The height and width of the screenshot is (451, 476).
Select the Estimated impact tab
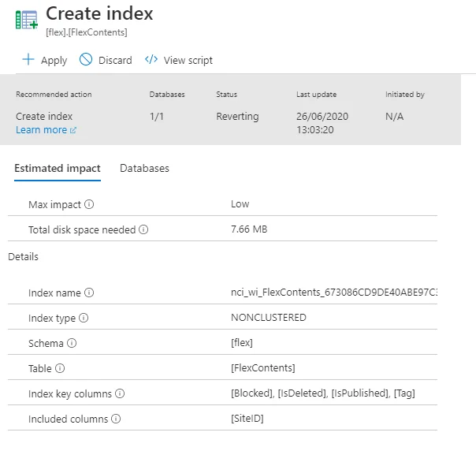click(x=58, y=169)
